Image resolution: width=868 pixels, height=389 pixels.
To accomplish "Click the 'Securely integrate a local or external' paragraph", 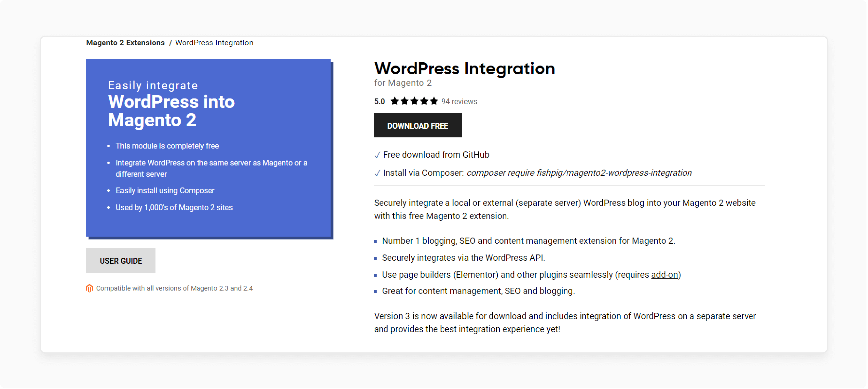I will (x=565, y=209).
